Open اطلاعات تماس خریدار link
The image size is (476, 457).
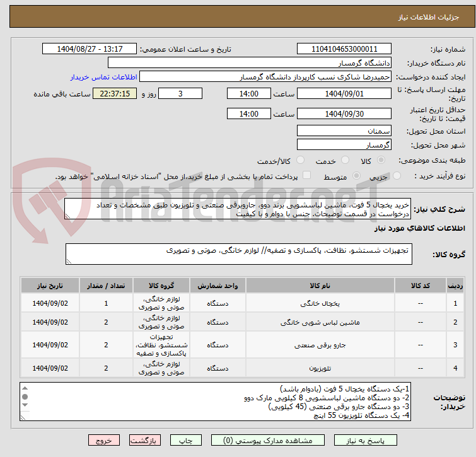coord(104,77)
